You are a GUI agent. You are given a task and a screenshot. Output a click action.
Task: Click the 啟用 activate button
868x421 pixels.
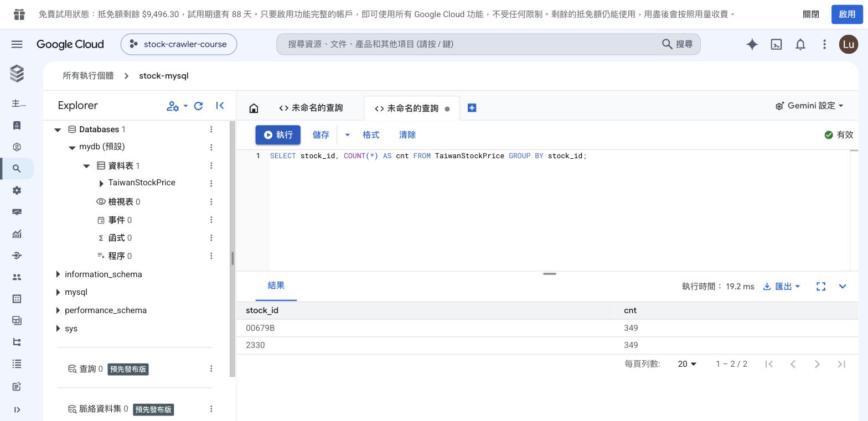click(847, 14)
